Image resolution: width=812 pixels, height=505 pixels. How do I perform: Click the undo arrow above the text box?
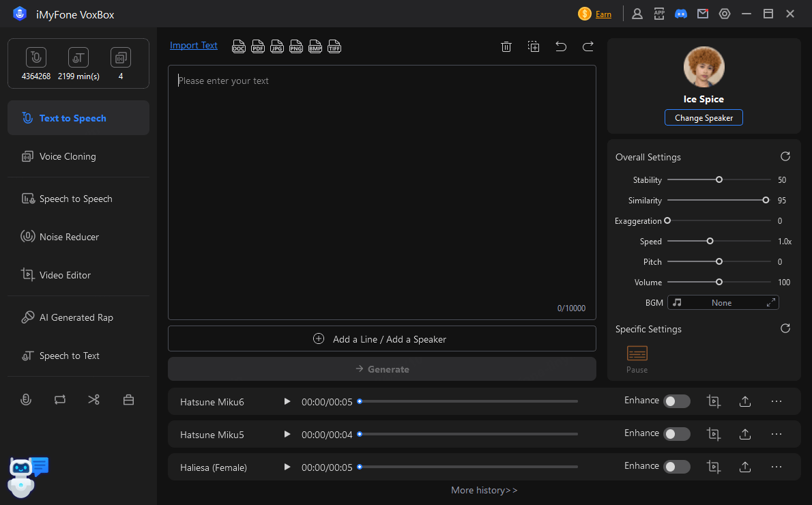coord(561,46)
